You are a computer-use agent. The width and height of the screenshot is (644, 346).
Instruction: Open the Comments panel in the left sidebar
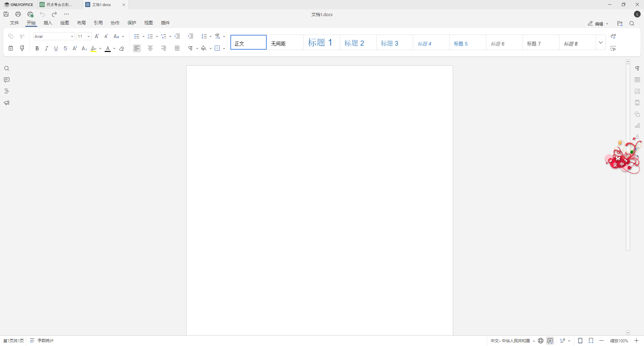tap(7, 80)
